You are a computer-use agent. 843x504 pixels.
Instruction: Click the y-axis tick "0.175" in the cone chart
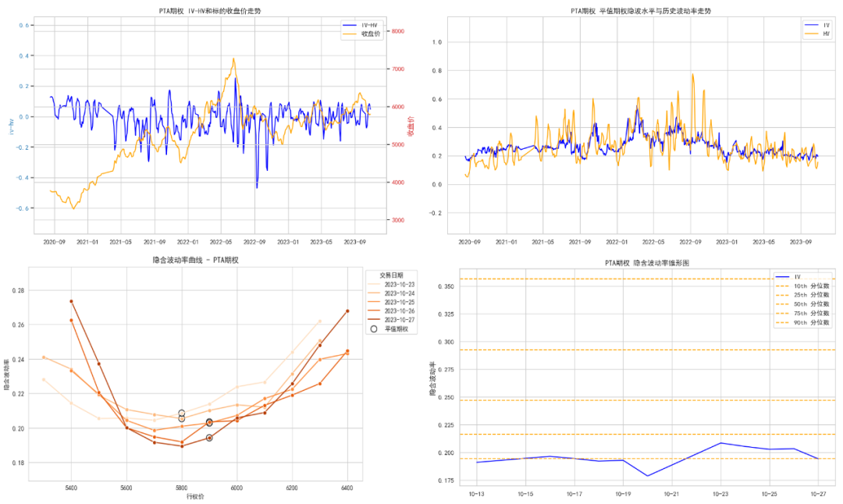[446, 481]
